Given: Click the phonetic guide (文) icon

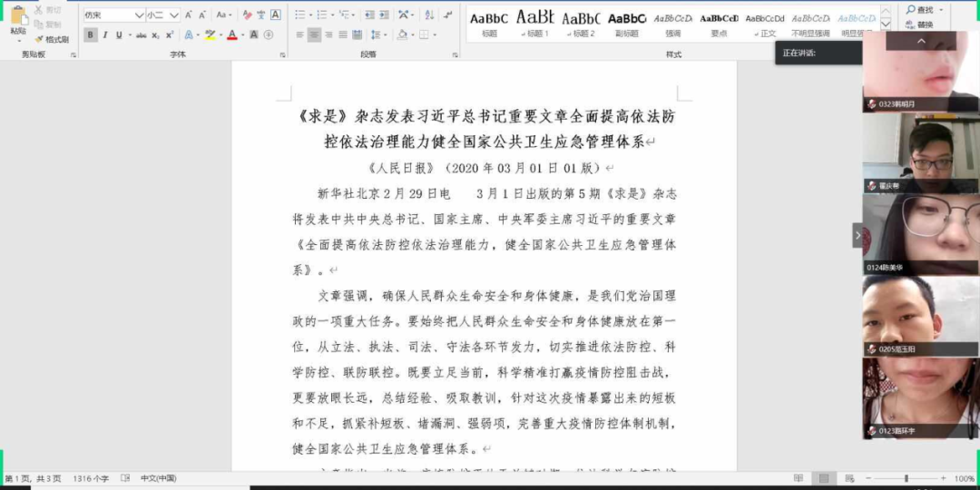Looking at the screenshot, I should pyautogui.click(x=261, y=15).
